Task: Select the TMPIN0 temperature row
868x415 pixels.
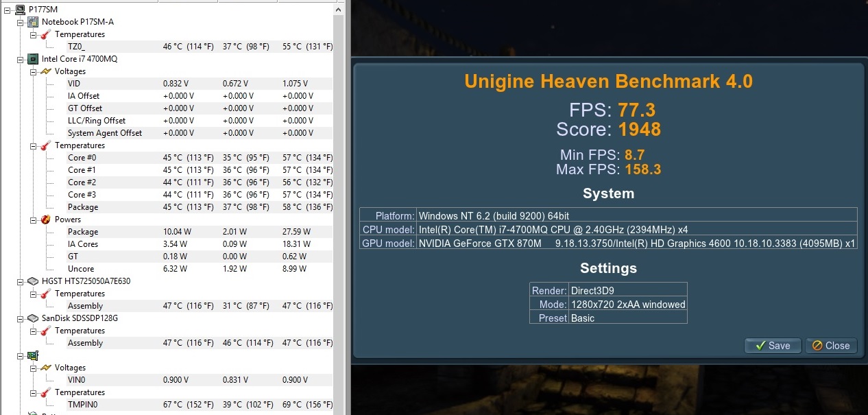Action: (x=199, y=405)
